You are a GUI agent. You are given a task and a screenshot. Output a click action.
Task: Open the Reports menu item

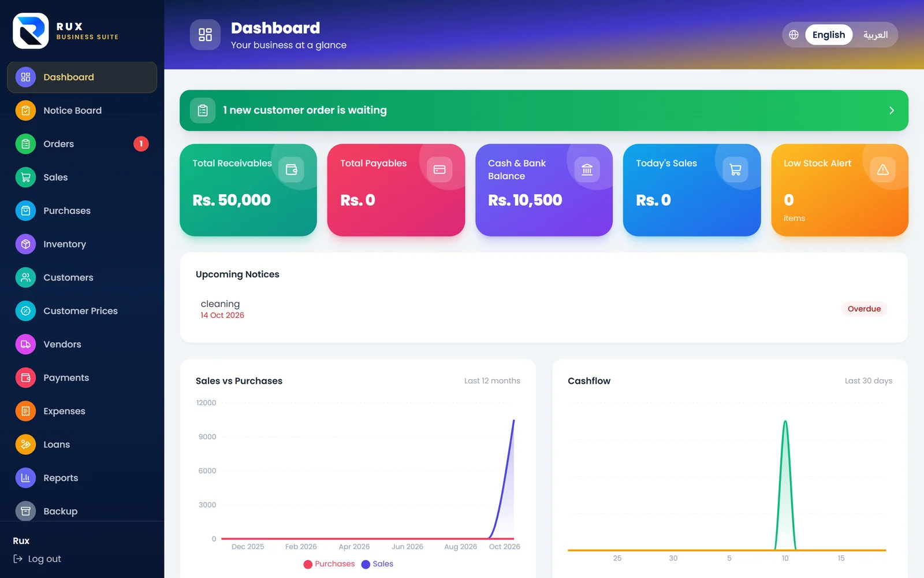[82, 478]
